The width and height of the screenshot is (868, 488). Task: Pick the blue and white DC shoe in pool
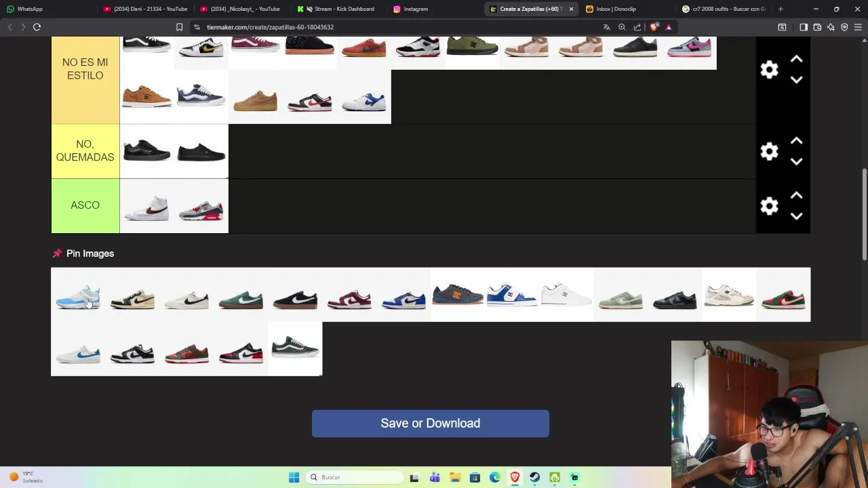click(512, 295)
